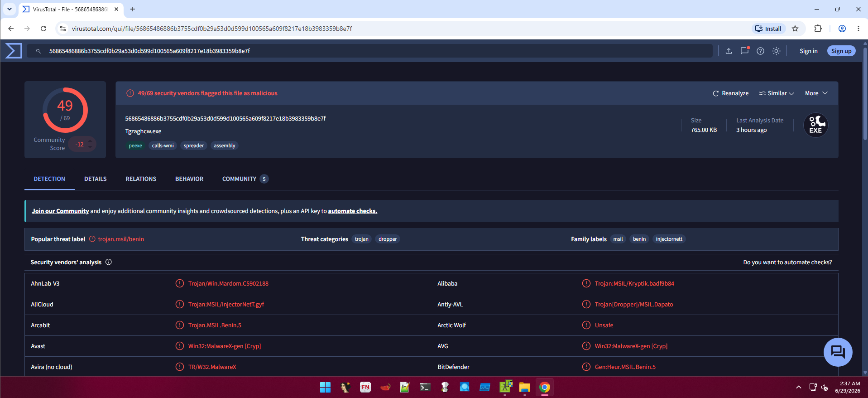Open a new browser tab
Image resolution: width=868 pixels, height=398 pixels.
133,9
